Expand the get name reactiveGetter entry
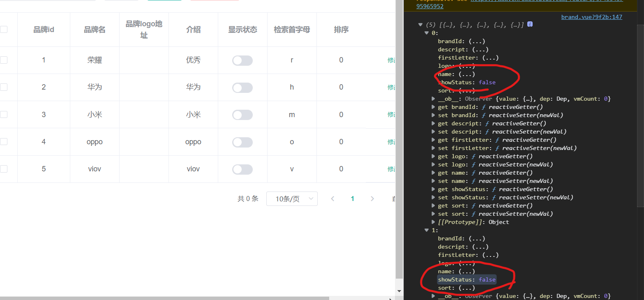 (434, 173)
